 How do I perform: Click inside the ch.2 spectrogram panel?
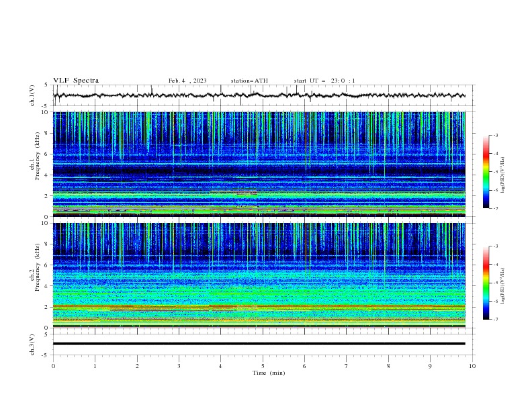pos(259,275)
